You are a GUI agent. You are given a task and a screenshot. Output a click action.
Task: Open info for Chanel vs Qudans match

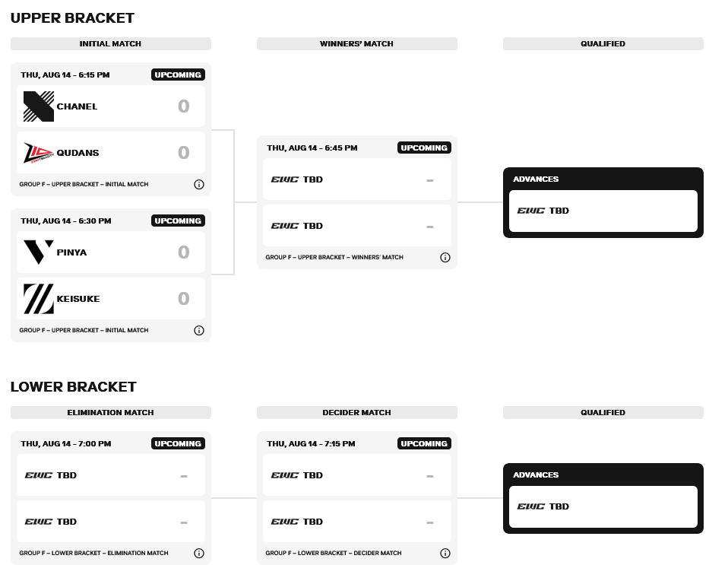(x=198, y=185)
